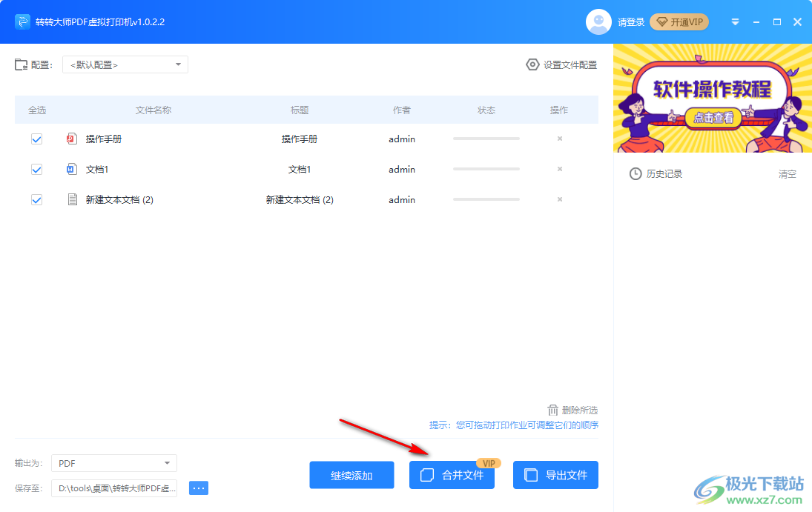812x512 pixels.
Task: Click the 合并文件 VIP button
Action: click(452, 475)
